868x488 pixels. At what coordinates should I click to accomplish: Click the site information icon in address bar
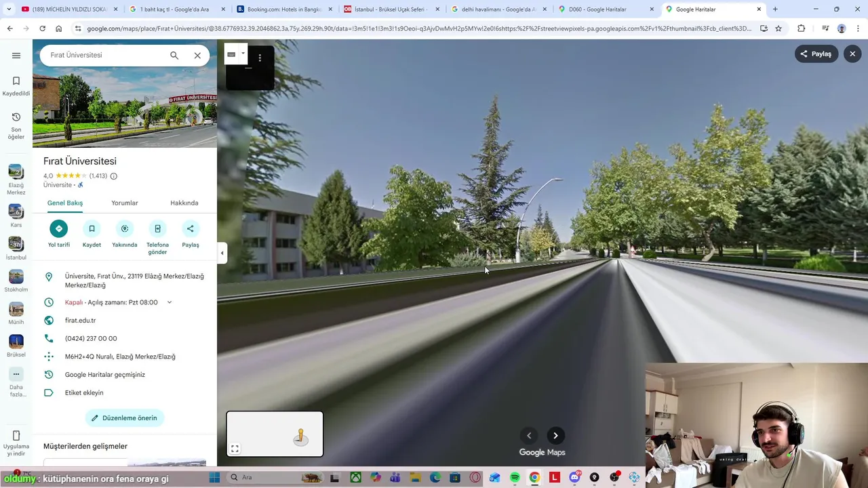point(78,28)
